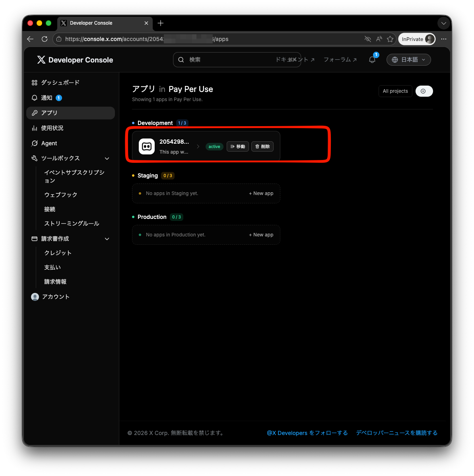This screenshot has width=474, height=476.
Task: Click the chevron arrow on the app card
Action: [x=198, y=146]
